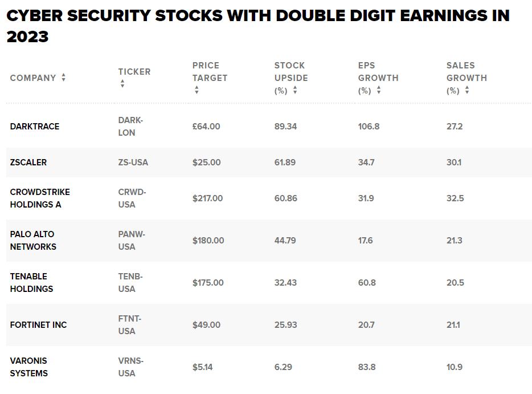This screenshot has width=532, height=394.
Task: Select the Darktrace company name
Action: [x=35, y=127]
